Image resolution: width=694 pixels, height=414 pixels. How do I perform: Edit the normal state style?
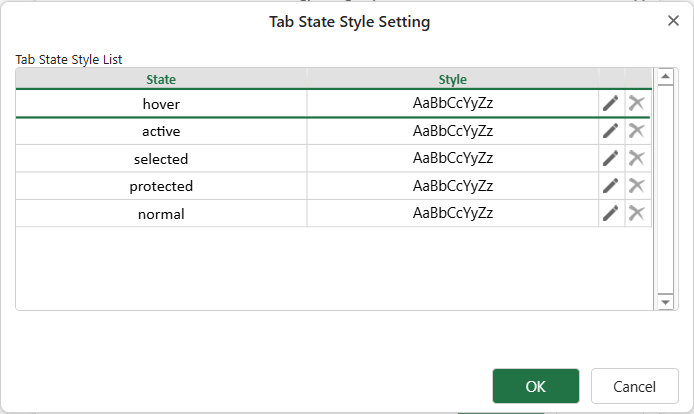tap(611, 213)
